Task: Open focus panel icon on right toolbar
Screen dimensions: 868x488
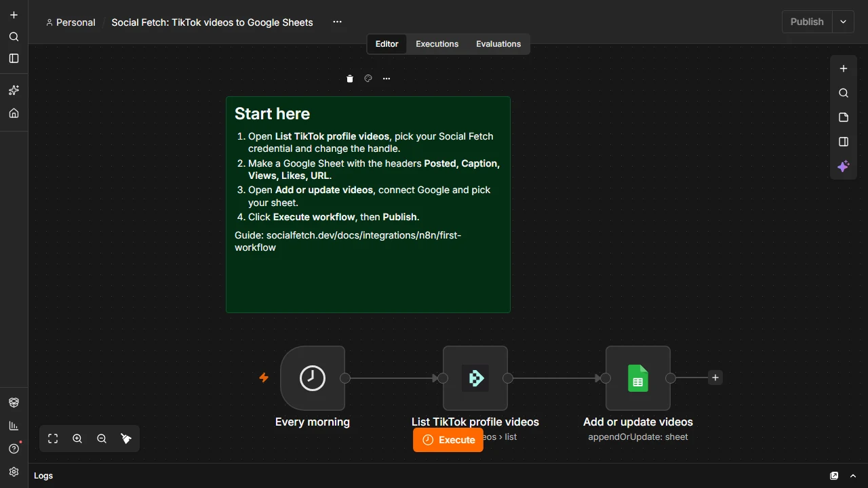Action: pyautogui.click(x=844, y=142)
